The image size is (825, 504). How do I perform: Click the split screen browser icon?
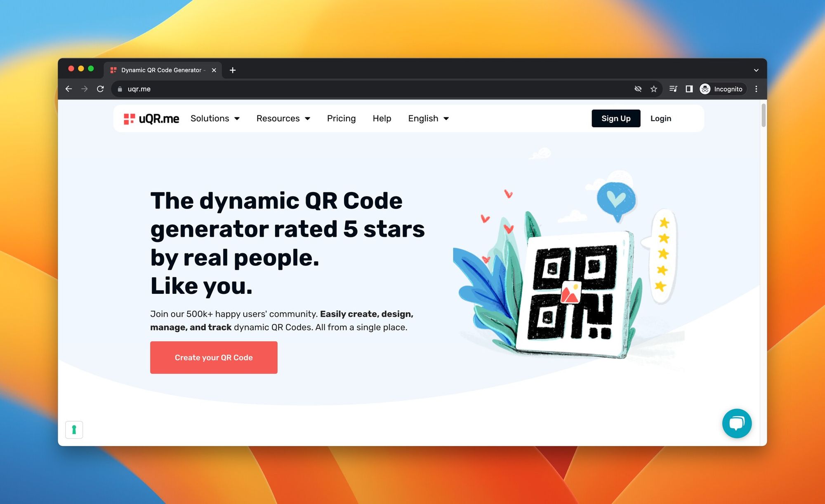pyautogui.click(x=689, y=89)
